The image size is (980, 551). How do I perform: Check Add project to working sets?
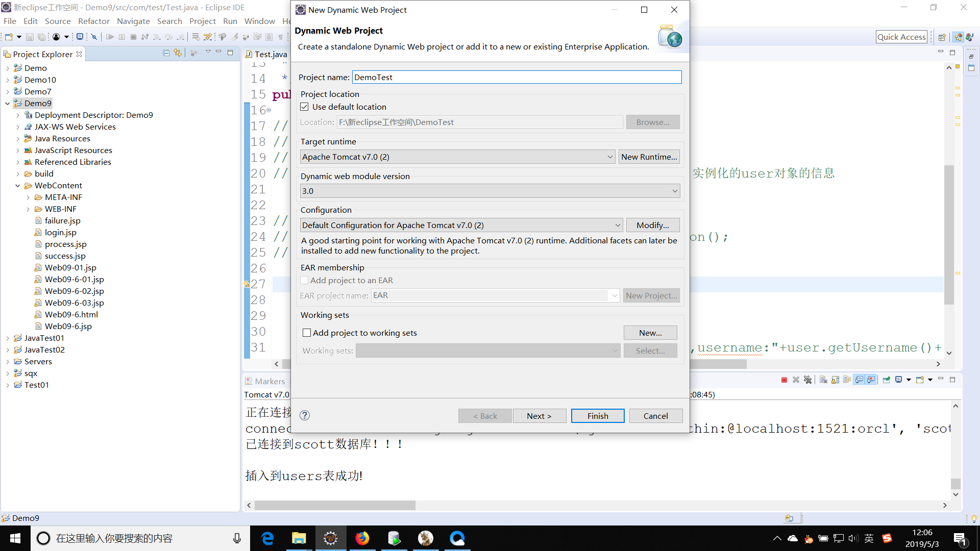click(307, 332)
